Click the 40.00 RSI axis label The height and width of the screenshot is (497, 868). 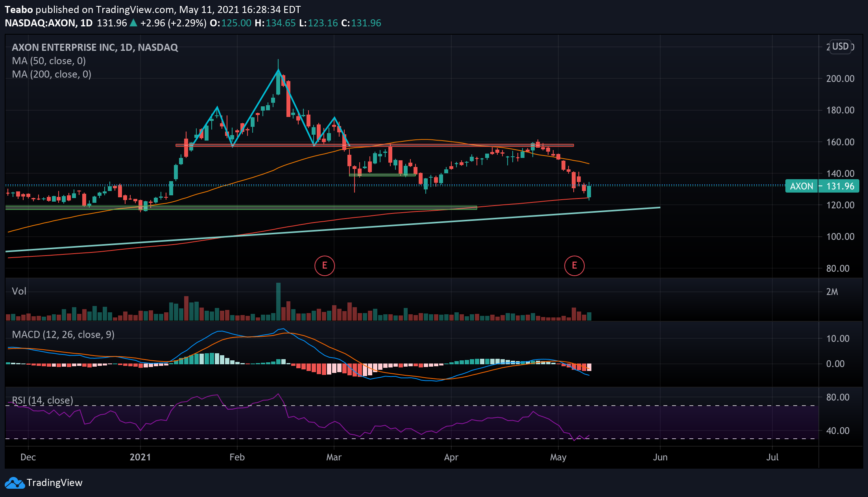(838, 431)
